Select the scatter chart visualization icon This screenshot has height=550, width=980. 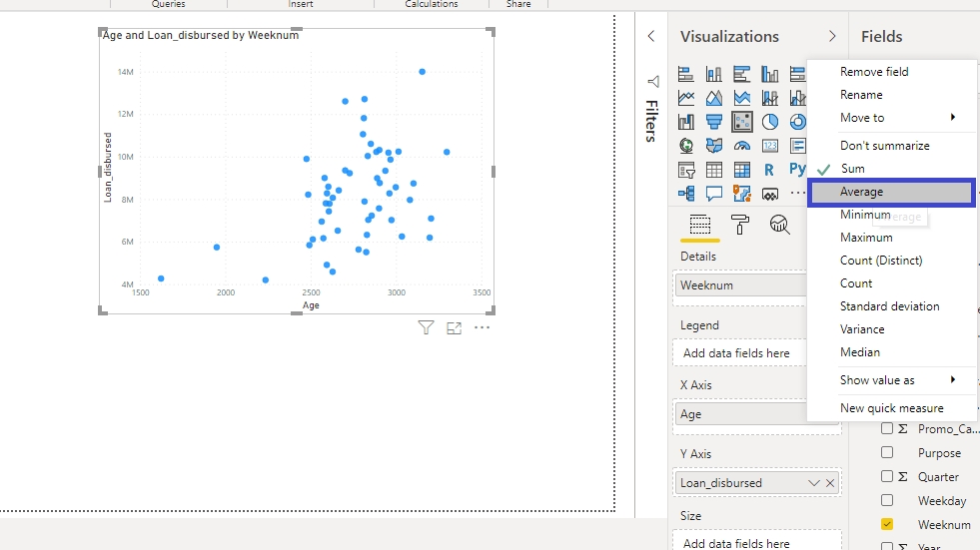point(742,122)
